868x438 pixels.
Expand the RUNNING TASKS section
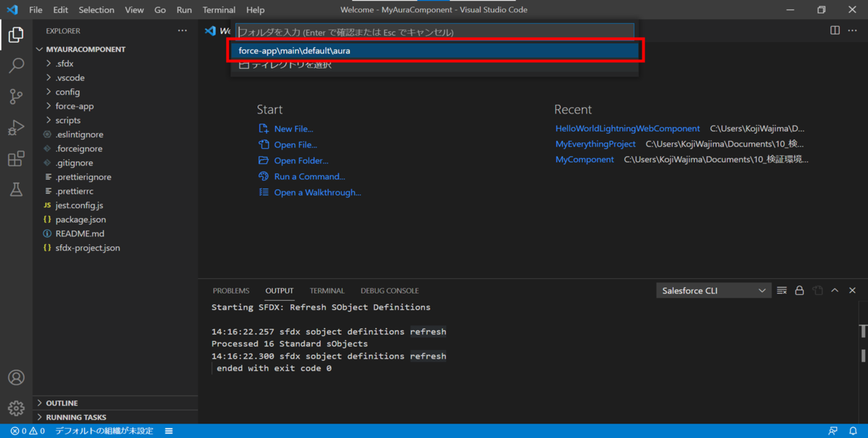click(x=116, y=417)
